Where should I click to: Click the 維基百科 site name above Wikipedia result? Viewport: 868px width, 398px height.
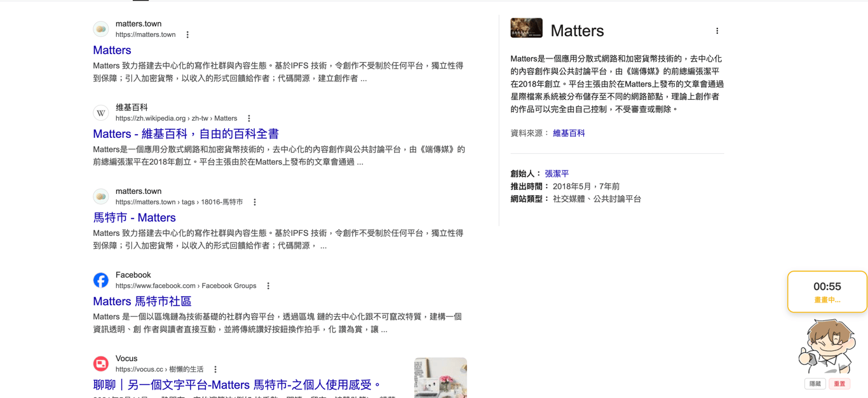click(x=132, y=107)
